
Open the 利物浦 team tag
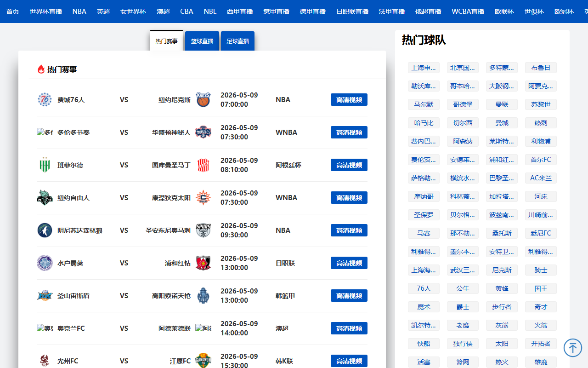click(541, 141)
